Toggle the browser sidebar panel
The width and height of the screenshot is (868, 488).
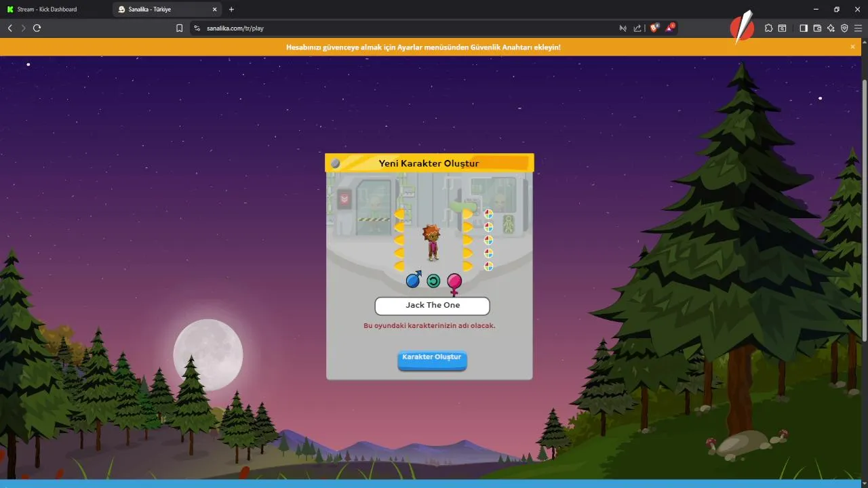pos(804,28)
